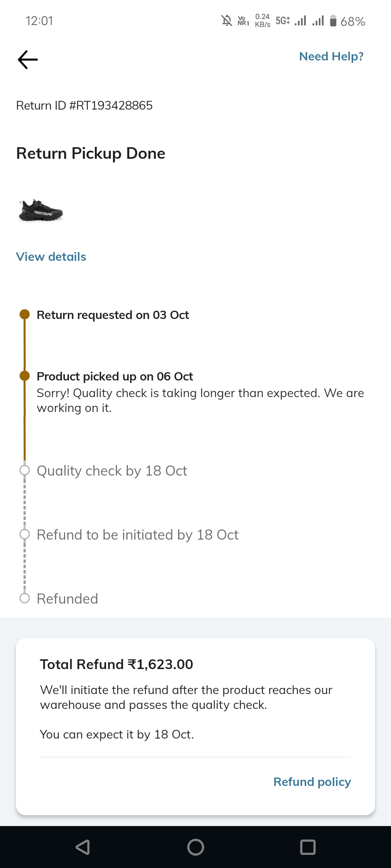Tap the back arrow icon
The width and height of the screenshot is (391, 868).
click(x=28, y=59)
